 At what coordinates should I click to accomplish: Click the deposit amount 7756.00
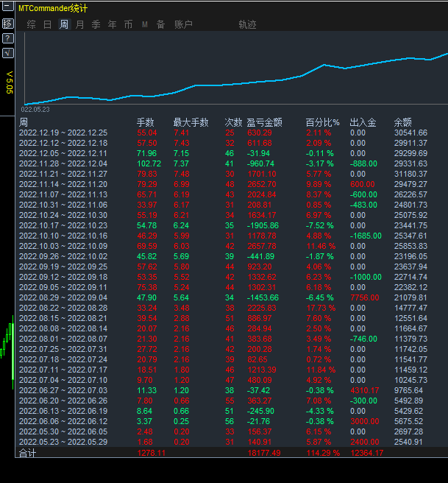[x=365, y=297]
